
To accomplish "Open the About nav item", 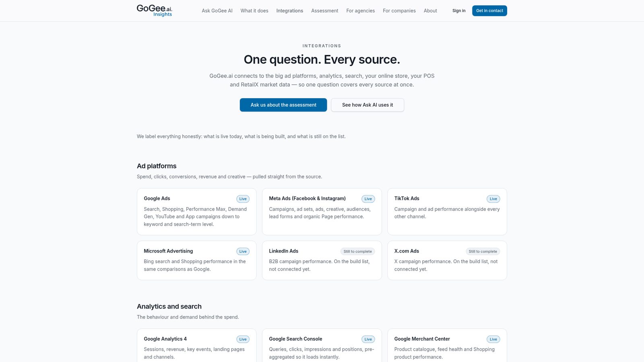I will click(x=430, y=11).
